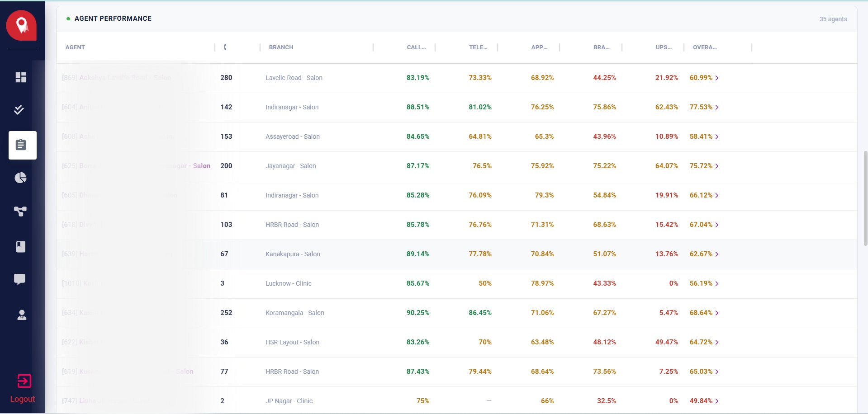Select Koramangala - Salon branch cell
The width and height of the screenshot is (868, 414).
coord(295,313)
